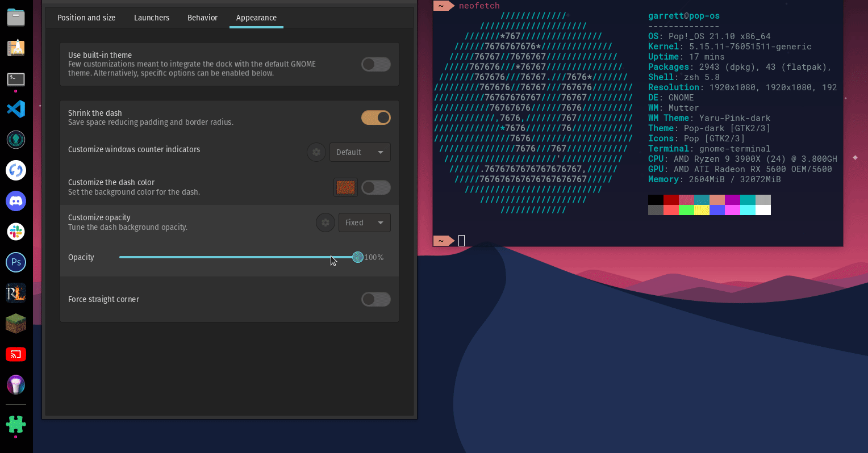Click the username garrett@pop-os in terminal
The image size is (868, 453).
pyautogui.click(x=684, y=16)
